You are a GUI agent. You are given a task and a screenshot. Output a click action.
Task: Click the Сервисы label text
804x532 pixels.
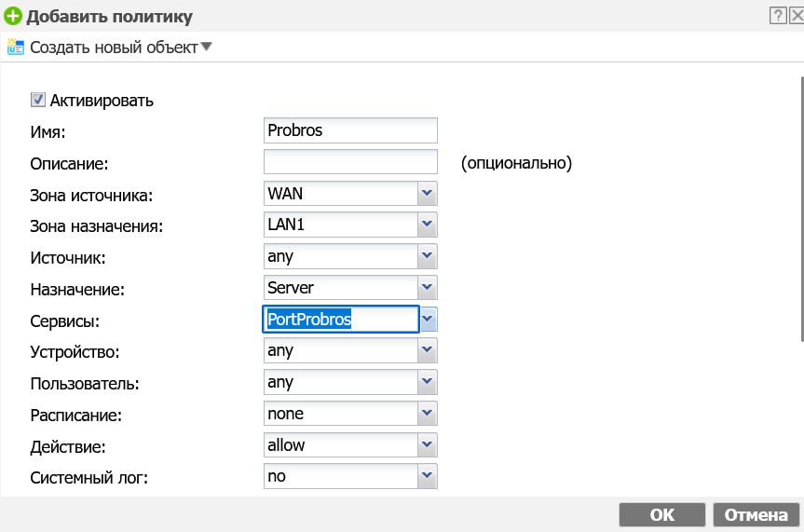pos(64,321)
